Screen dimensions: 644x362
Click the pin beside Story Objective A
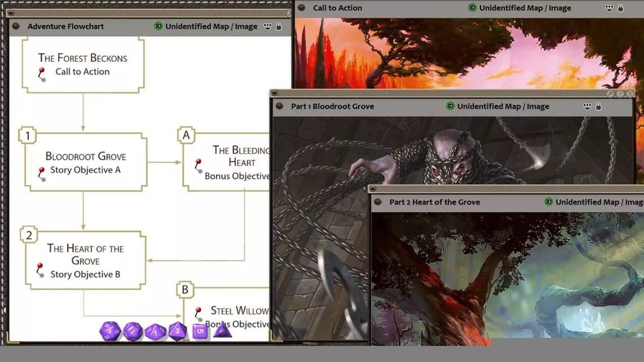42,173
